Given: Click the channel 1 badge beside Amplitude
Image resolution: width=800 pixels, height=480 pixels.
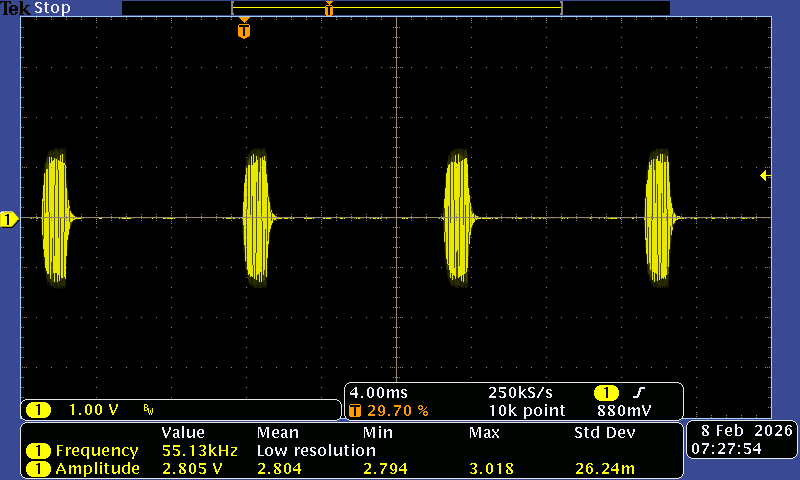Looking at the screenshot, I should click(38, 469).
